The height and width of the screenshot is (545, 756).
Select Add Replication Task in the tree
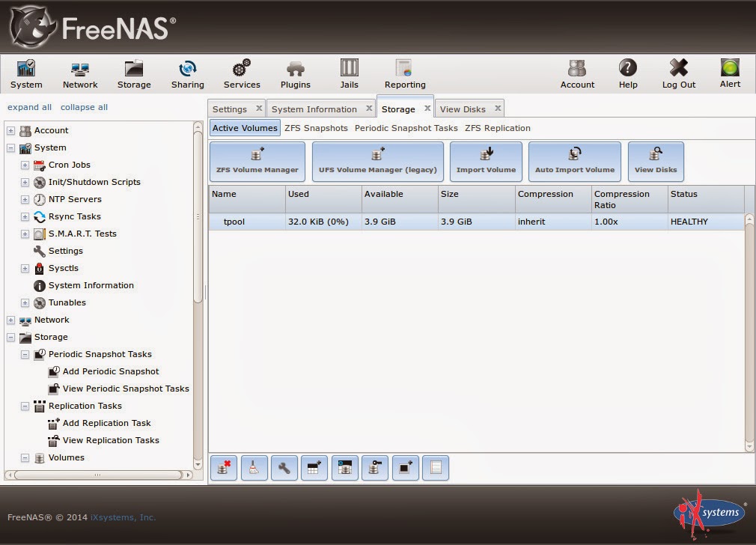click(x=100, y=423)
